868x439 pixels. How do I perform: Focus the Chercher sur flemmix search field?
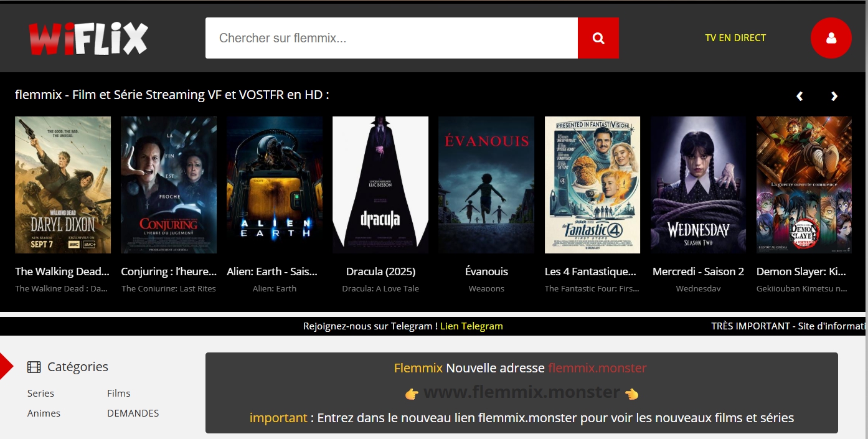(392, 38)
